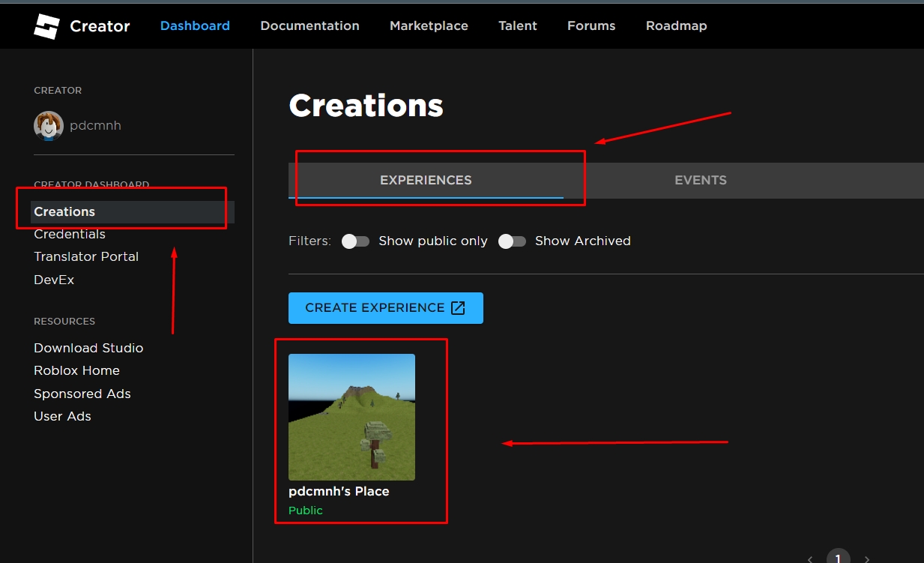Select the Experiences tab
This screenshot has width=924, height=563.
click(426, 180)
